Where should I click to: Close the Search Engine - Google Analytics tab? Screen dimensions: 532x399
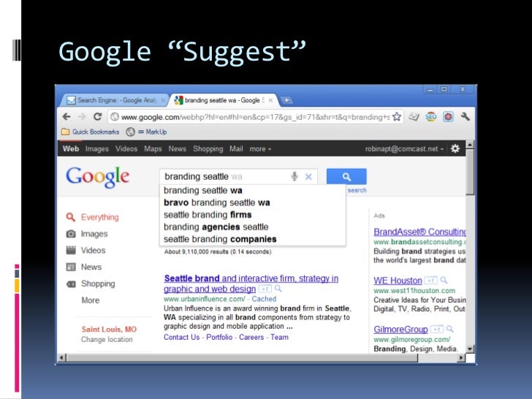(163, 100)
